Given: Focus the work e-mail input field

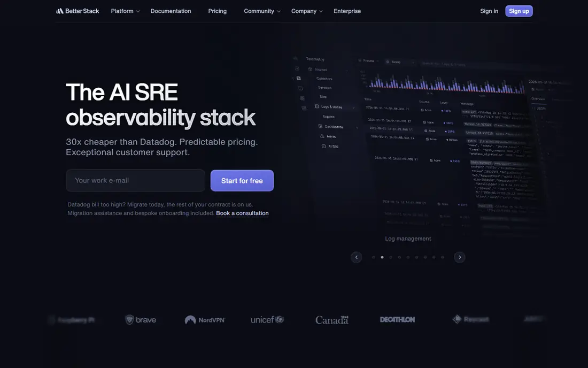Looking at the screenshot, I should pos(135,180).
